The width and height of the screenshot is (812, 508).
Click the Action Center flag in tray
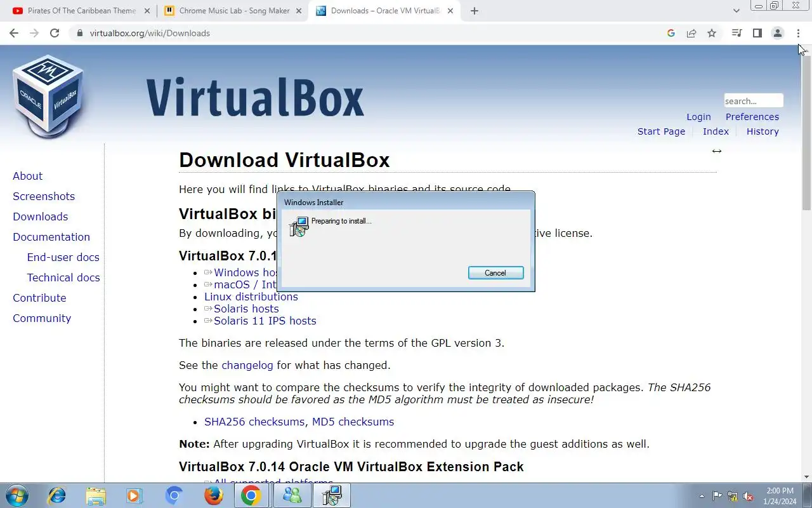pos(717,496)
